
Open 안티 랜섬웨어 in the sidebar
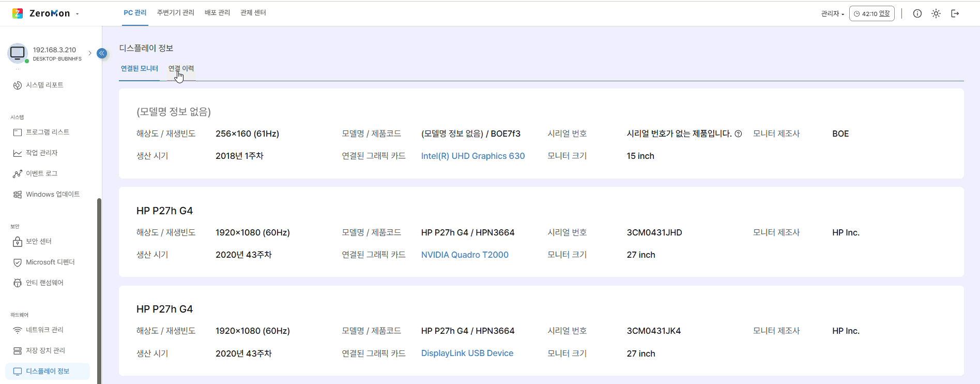click(x=44, y=283)
